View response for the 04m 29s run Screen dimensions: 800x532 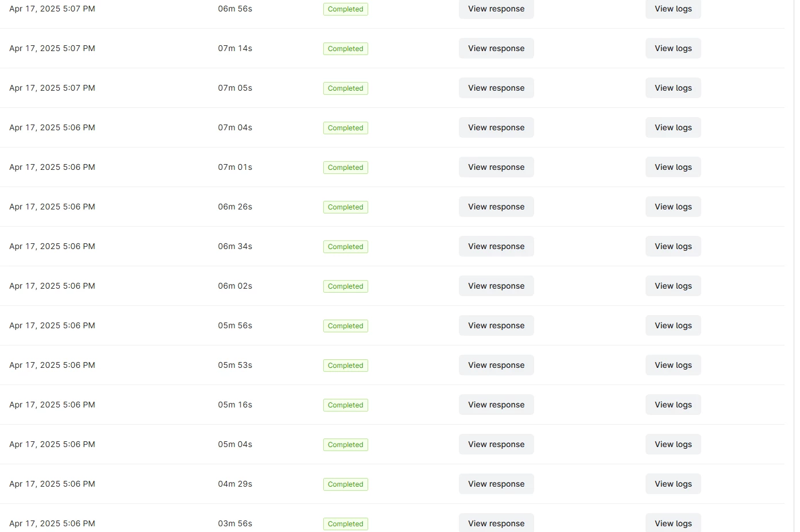[x=496, y=484]
